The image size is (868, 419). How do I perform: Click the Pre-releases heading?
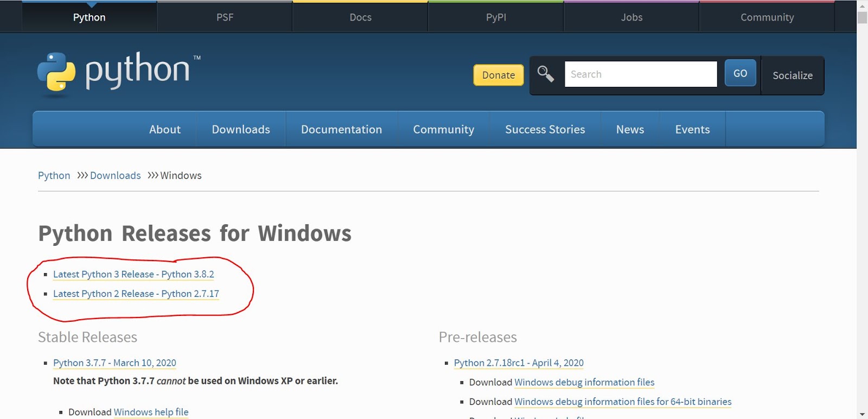coord(478,337)
